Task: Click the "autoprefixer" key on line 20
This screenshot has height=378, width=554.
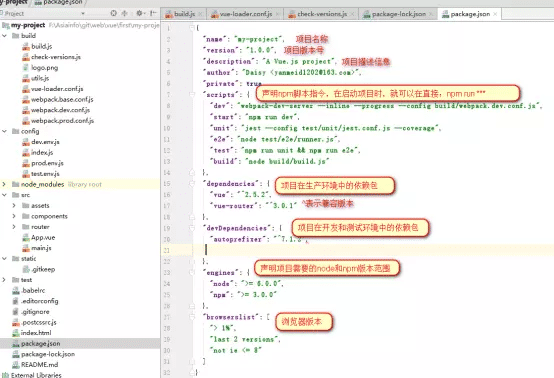Action: coord(237,239)
